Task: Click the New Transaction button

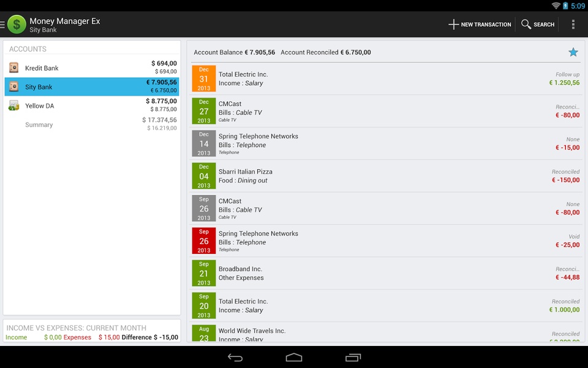Action: tap(480, 25)
